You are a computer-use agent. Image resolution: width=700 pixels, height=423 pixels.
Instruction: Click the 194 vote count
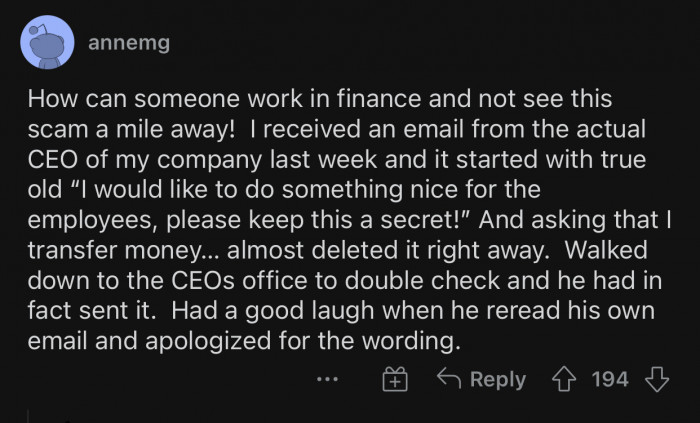[610, 379]
